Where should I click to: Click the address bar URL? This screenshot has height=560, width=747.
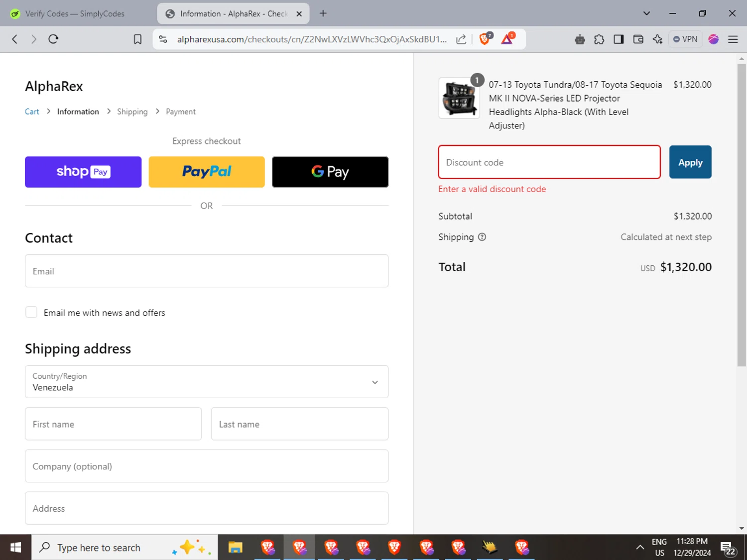click(312, 39)
